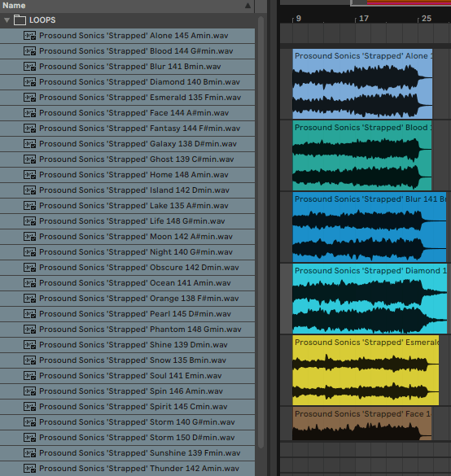Select file 'Strapped' Ghost 139 C#min.wav
Screen dimensions: 451x476
[127, 159]
